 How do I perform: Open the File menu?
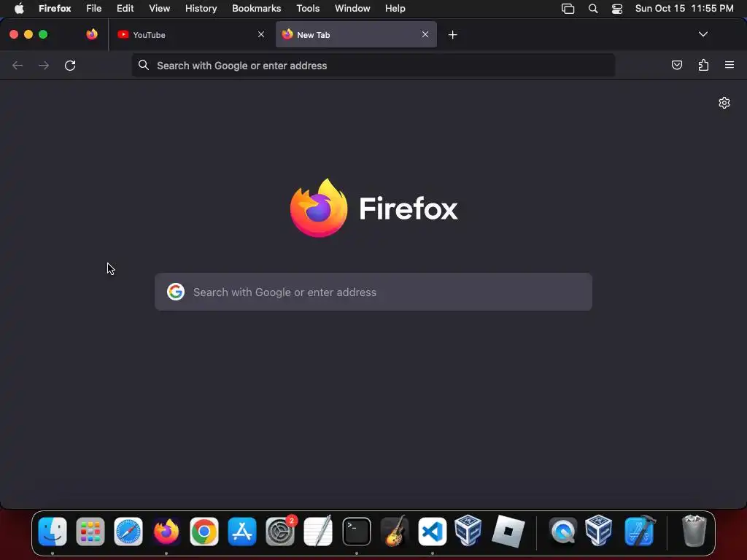(94, 8)
